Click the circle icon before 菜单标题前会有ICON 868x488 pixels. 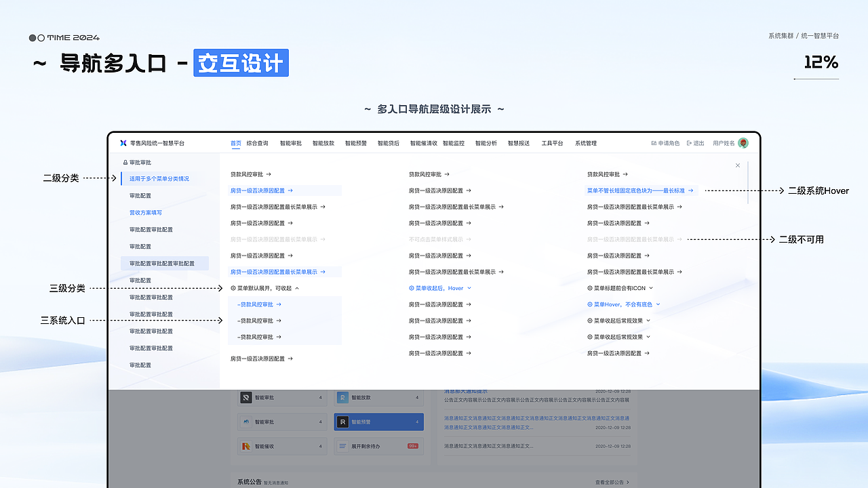pyautogui.click(x=590, y=288)
